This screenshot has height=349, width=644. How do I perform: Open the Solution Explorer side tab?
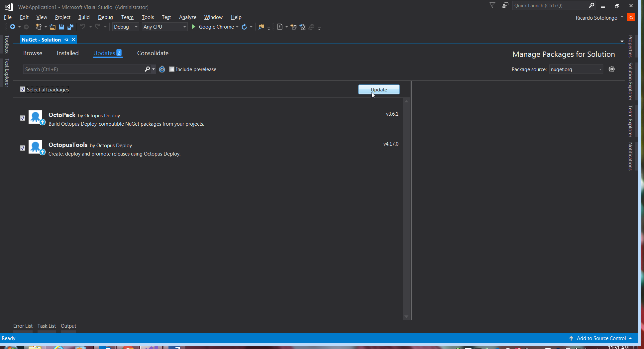pos(630,81)
